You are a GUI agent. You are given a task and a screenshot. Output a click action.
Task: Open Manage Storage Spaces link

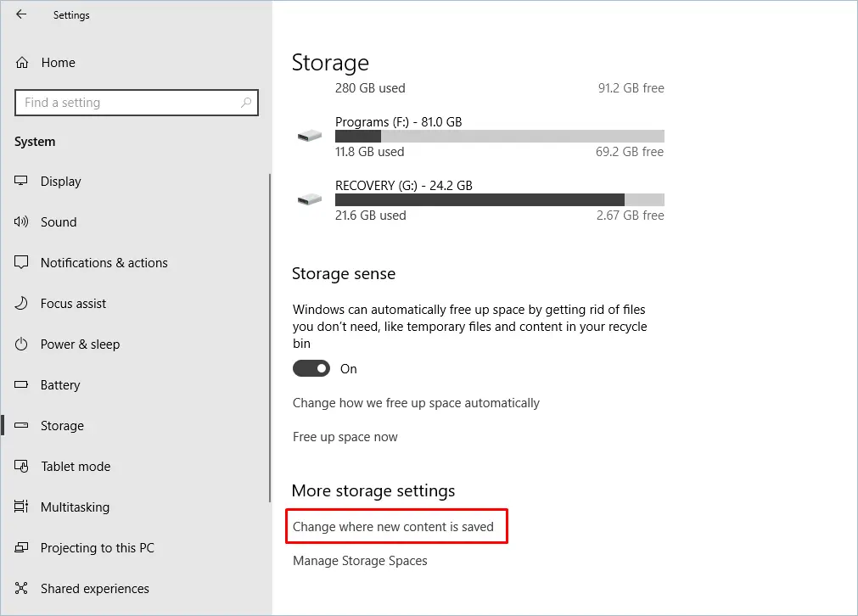point(360,561)
